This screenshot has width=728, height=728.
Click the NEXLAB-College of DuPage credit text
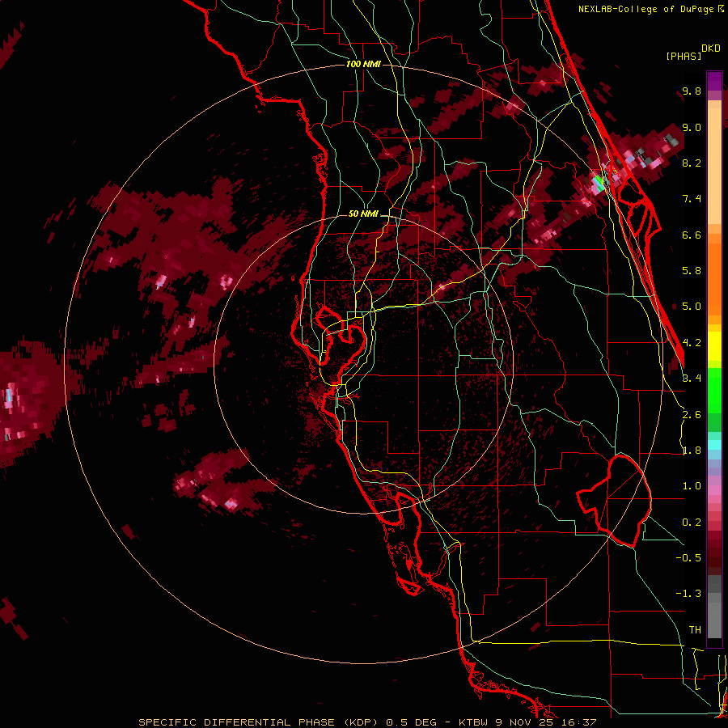645,9
